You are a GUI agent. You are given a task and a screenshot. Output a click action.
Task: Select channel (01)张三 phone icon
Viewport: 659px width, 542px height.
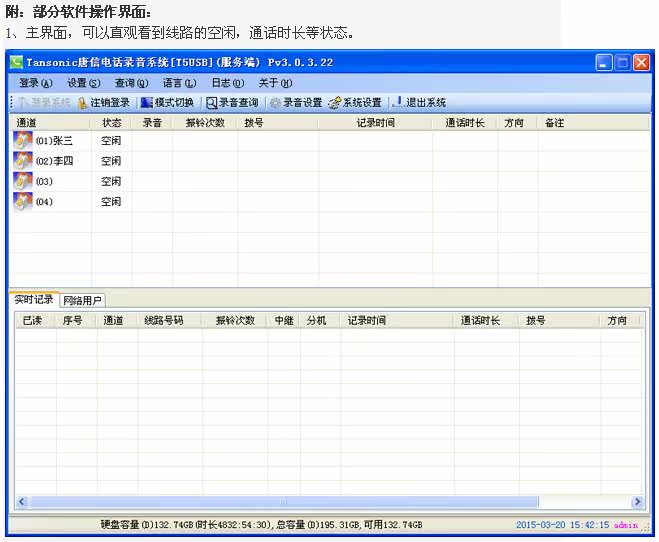(23, 140)
